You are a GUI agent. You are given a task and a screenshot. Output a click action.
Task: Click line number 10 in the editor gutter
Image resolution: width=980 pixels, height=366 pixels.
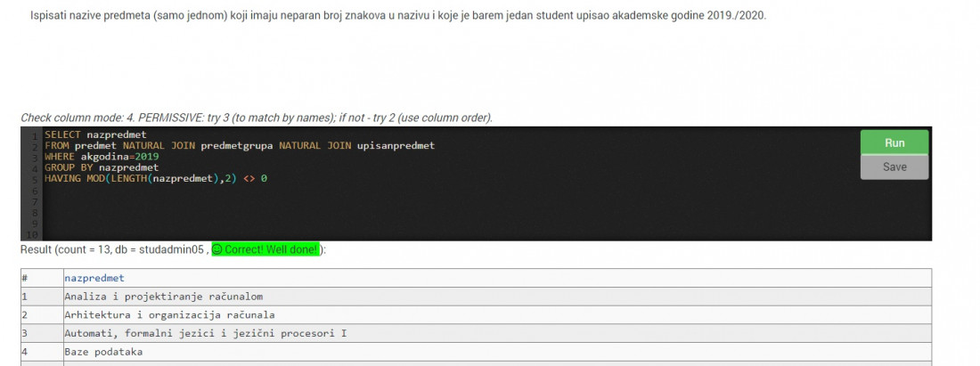pos(32,235)
